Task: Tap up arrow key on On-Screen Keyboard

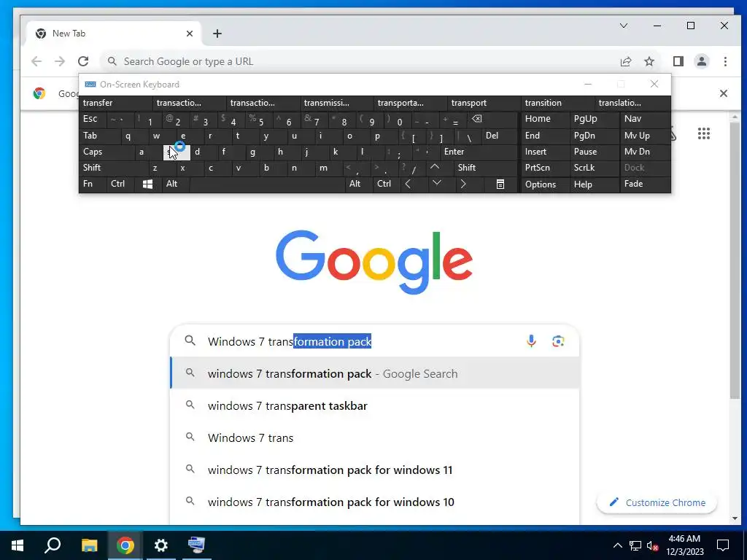Action: point(435,168)
